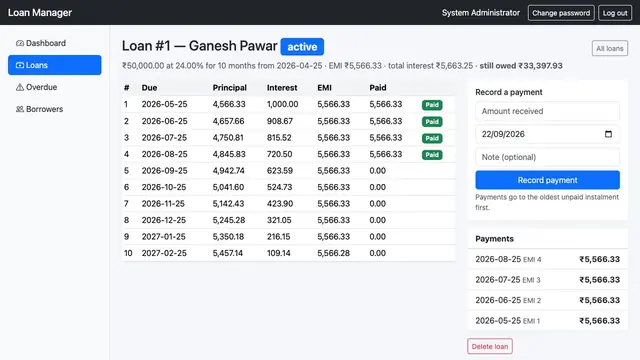Click due date 2026-10-25 in schedule
Image resolution: width=640 pixels, height=360 pixels.
[x=164, y=187]
